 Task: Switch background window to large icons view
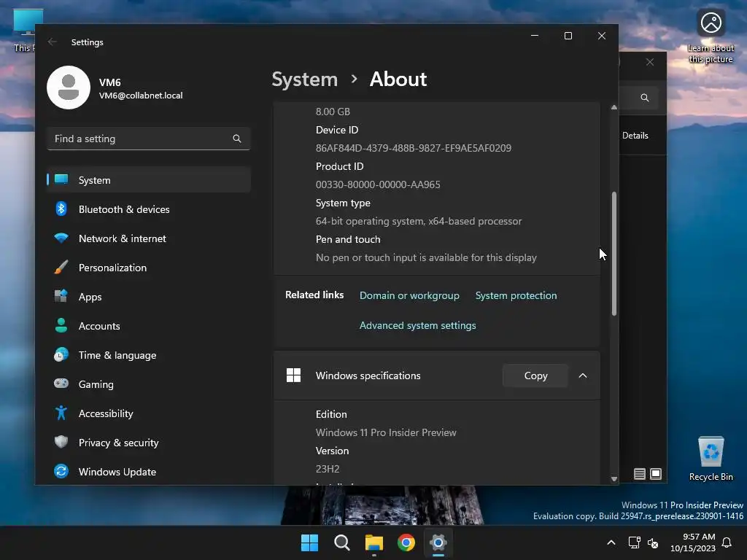pyautogui.click(x=656, y=474)
